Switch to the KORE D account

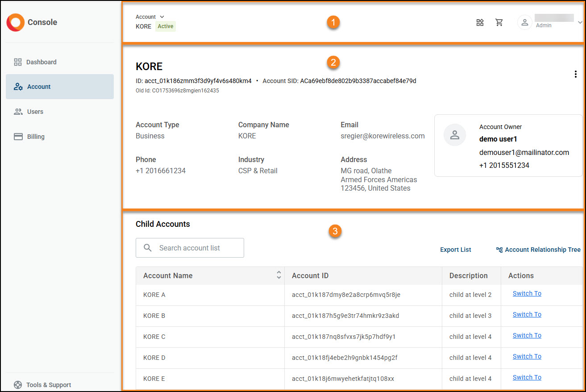coord(527,356)
